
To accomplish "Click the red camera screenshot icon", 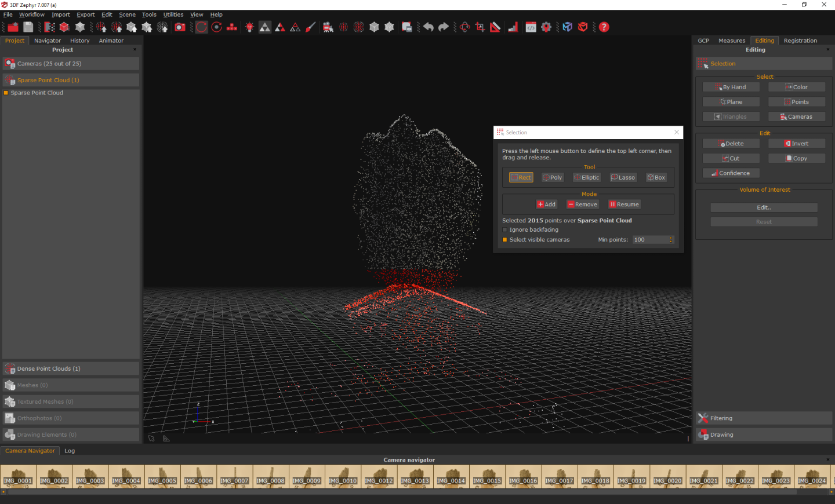I will point(180,27).
